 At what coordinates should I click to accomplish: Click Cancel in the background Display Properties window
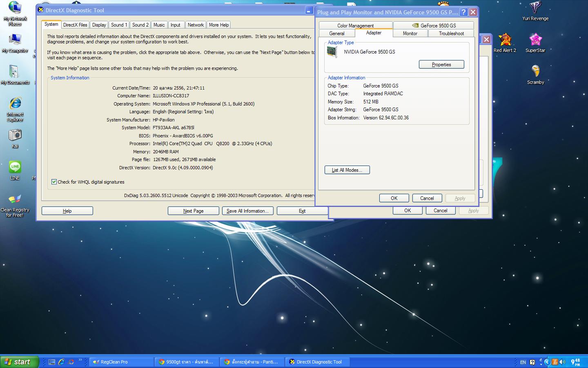point(441,211)
